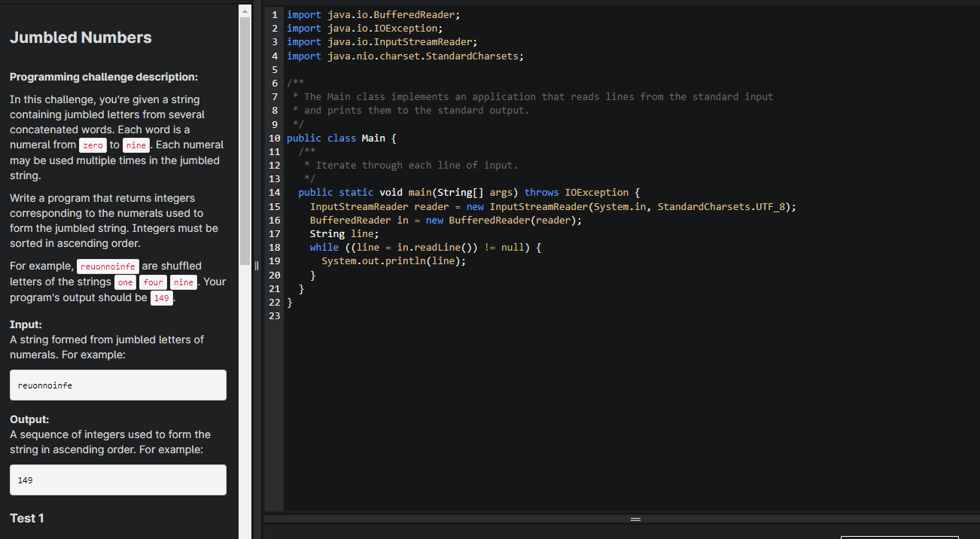
Task: Click the 149 badge after program's output
Action: click(x=161, y=297)
